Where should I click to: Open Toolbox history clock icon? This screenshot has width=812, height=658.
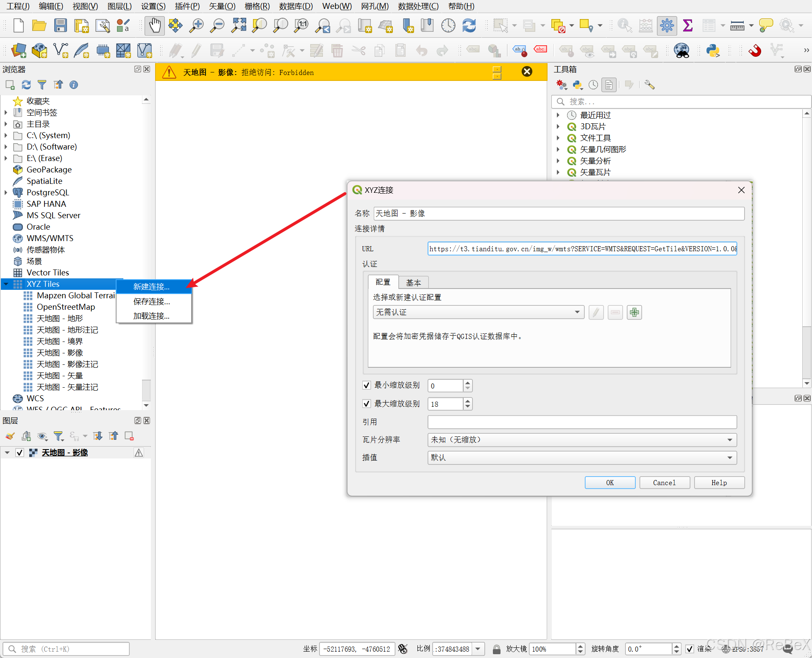coord(593,85)
